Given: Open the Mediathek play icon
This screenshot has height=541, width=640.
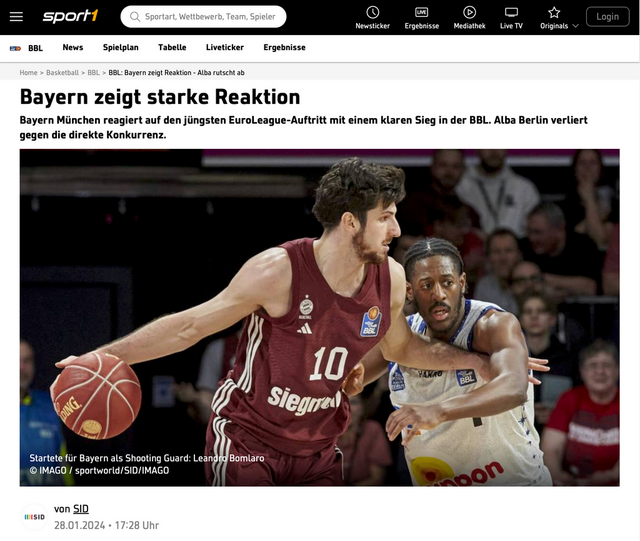Looking at the screenshot, I should pos(469,12).
